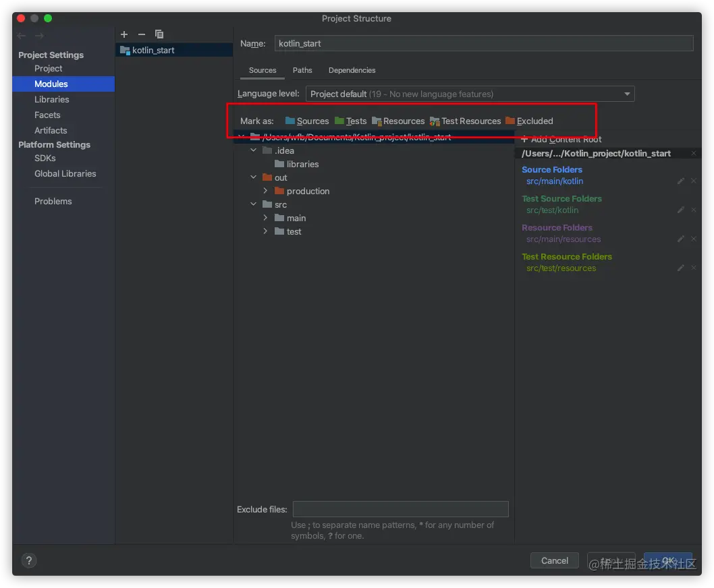
Task: Remove the kotlin_start content root
Action: click(694, 153)
